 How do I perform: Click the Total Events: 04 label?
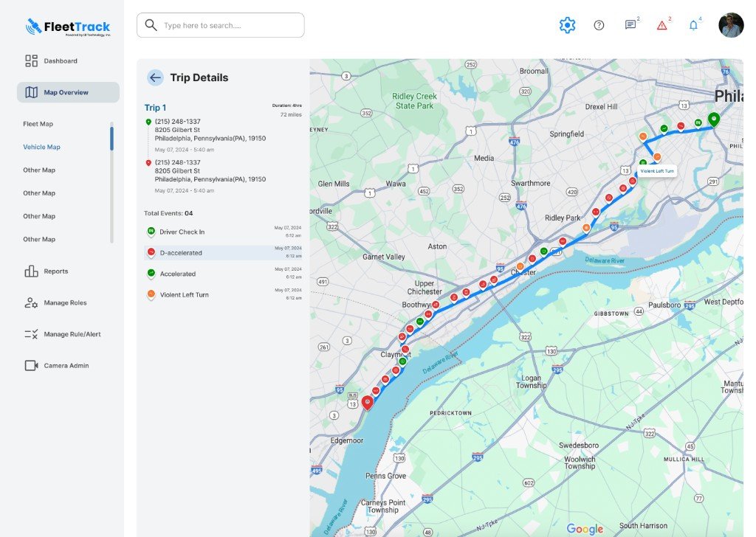click(x=168, y=213)
